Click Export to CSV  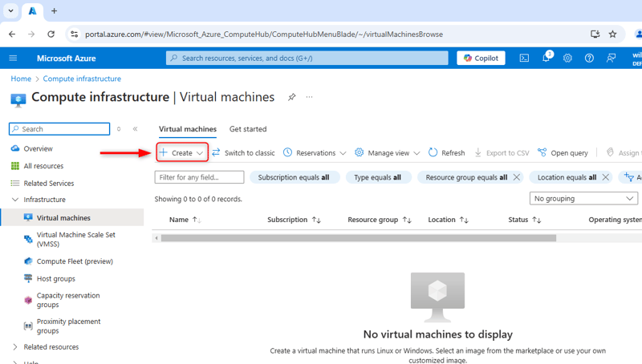click(502, 153)
